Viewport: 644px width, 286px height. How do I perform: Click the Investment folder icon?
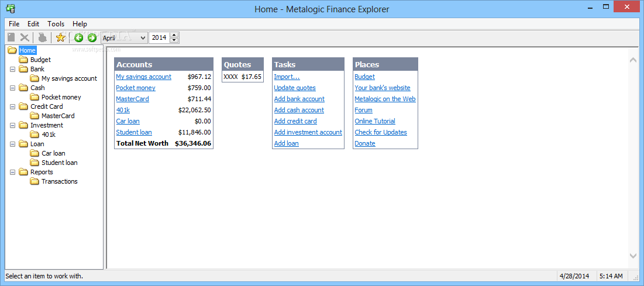tap(23, 125)
